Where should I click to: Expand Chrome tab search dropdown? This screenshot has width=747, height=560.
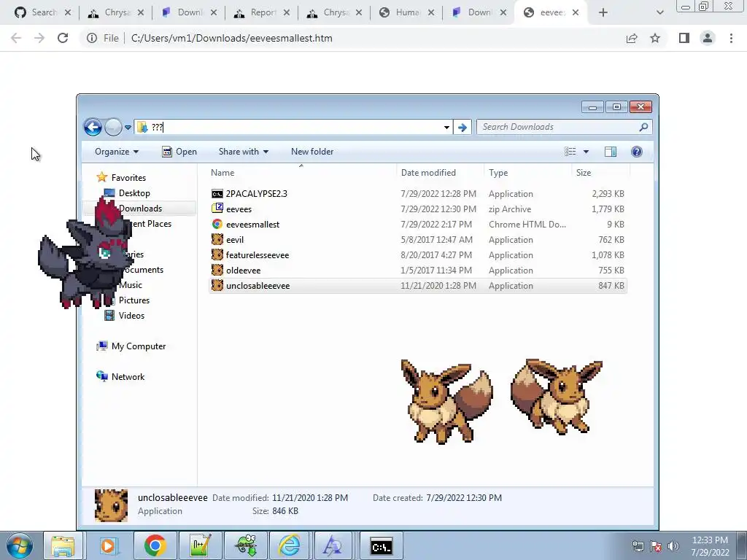659,12
